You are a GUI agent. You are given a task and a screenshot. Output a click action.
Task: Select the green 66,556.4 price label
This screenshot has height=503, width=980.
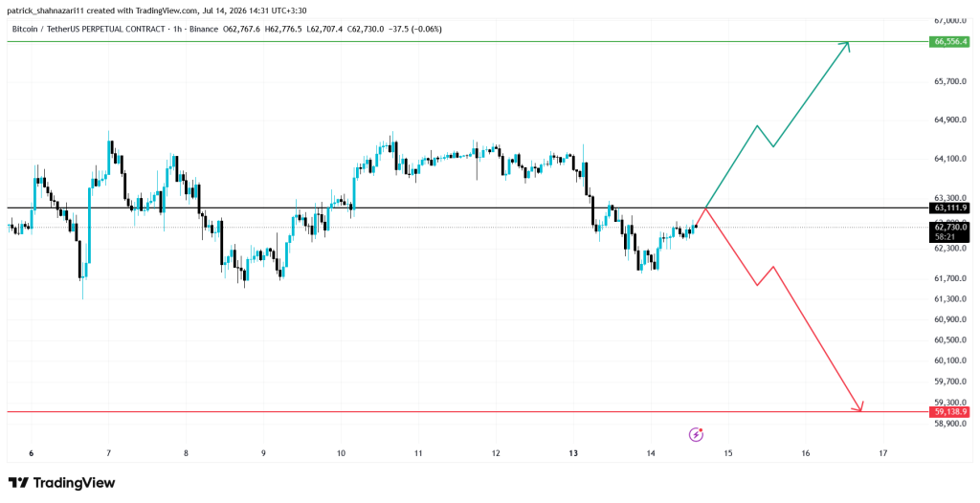(950, 42)
